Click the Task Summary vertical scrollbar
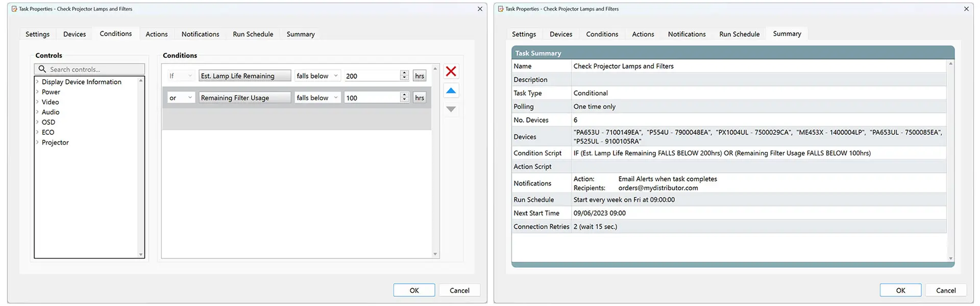The width and height of the screenshot is (980, 306). [x=950, y=161]
